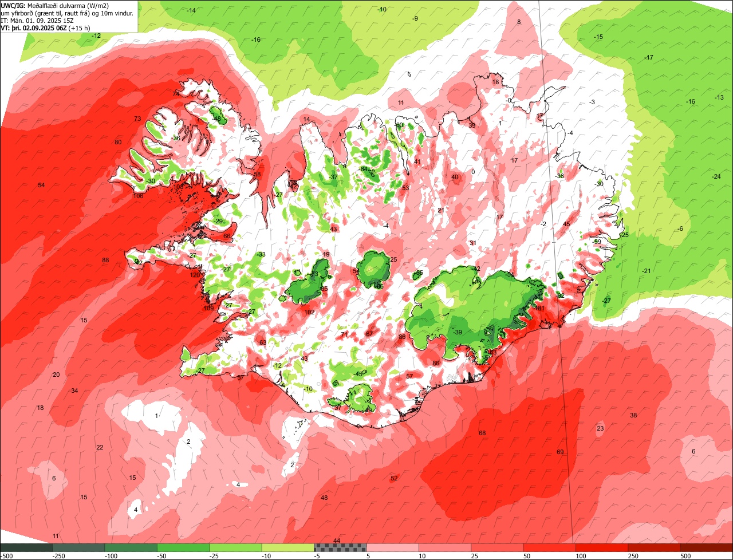This screenshot has height=560, width=733.
Task: Click the value '44' at the bottom edge
Action: (x=337, y=541)
